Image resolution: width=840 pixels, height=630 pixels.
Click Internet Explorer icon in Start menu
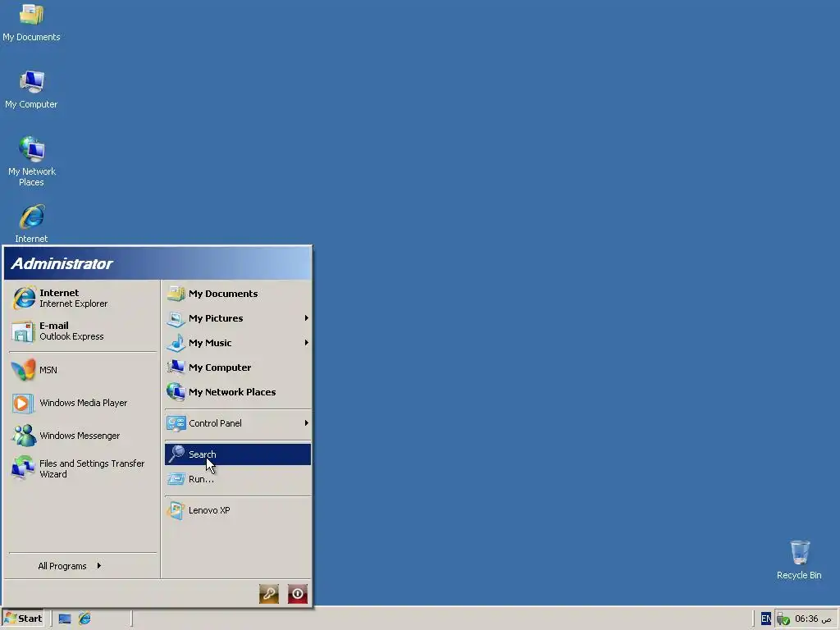point(24,298)
